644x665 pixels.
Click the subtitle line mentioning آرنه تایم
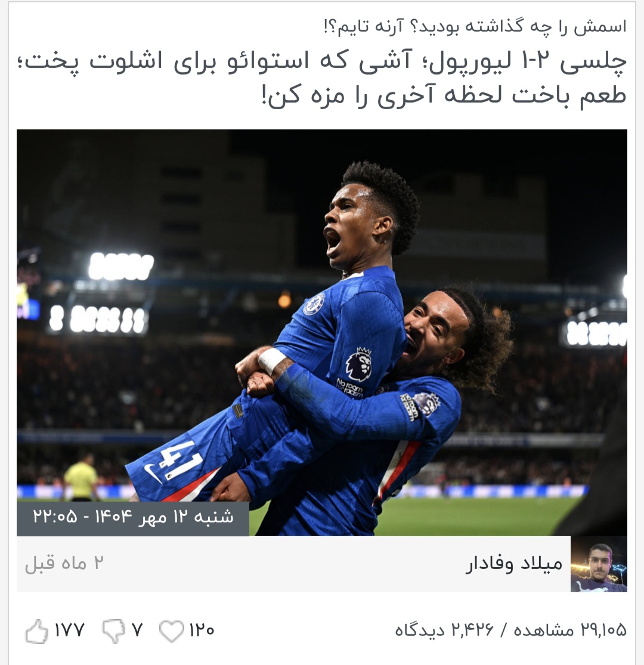pyautogui.click(x=475, y=26)
